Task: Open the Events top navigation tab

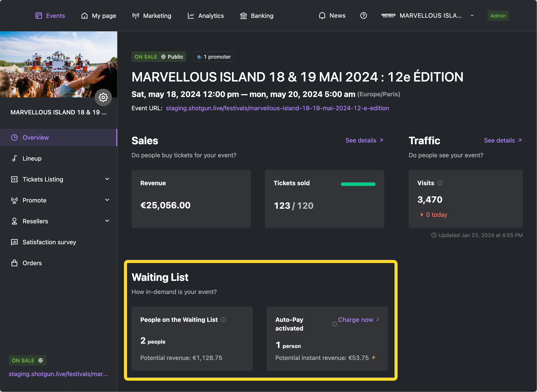Action: point(50,16)
